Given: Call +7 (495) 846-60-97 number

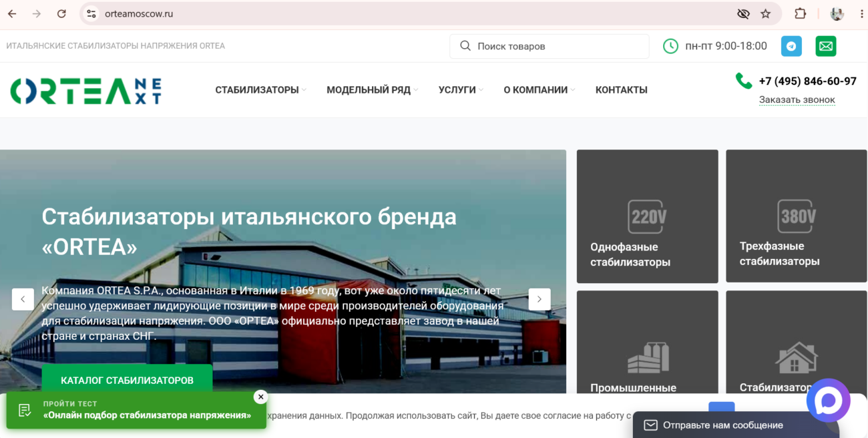Looking at the screenshot, I should [807, 81].
